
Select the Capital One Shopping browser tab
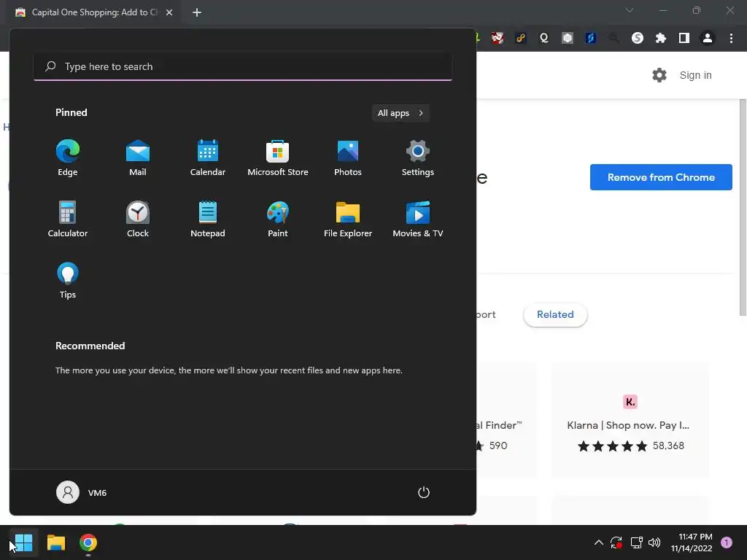click(94, 12)
